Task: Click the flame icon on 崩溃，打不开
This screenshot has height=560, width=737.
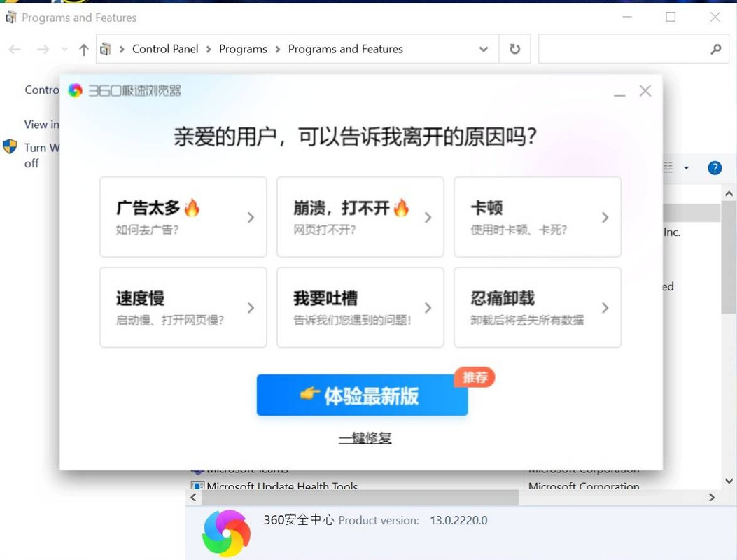Action: [401, 207]
